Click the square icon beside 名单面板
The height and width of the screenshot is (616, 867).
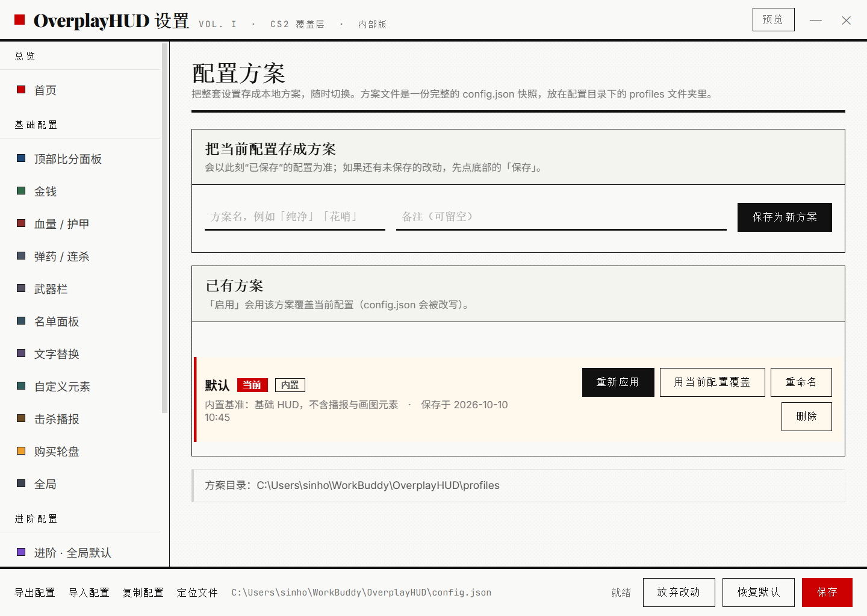pos(21,321)
